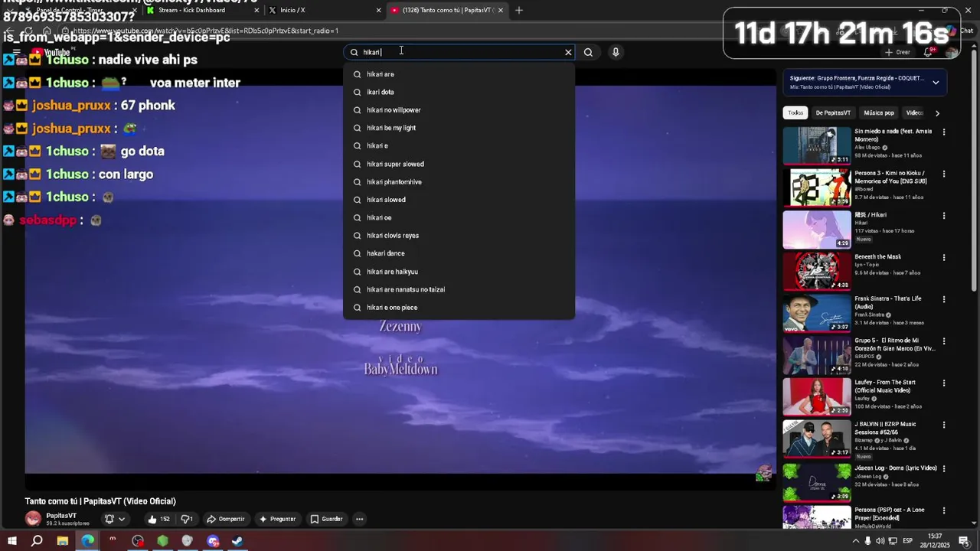The height and width of the screenshot is (551, 980).
Task: Open options menu for 'J BALVIN || BZRP' video
Action: (x=944, y=425)
